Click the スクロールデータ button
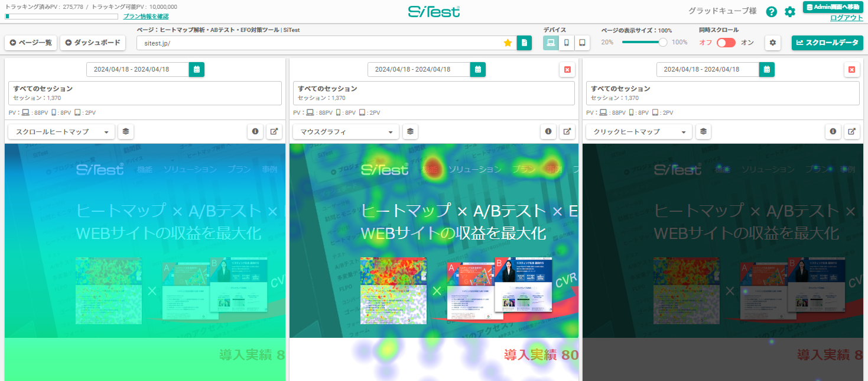 click(827, 43)
